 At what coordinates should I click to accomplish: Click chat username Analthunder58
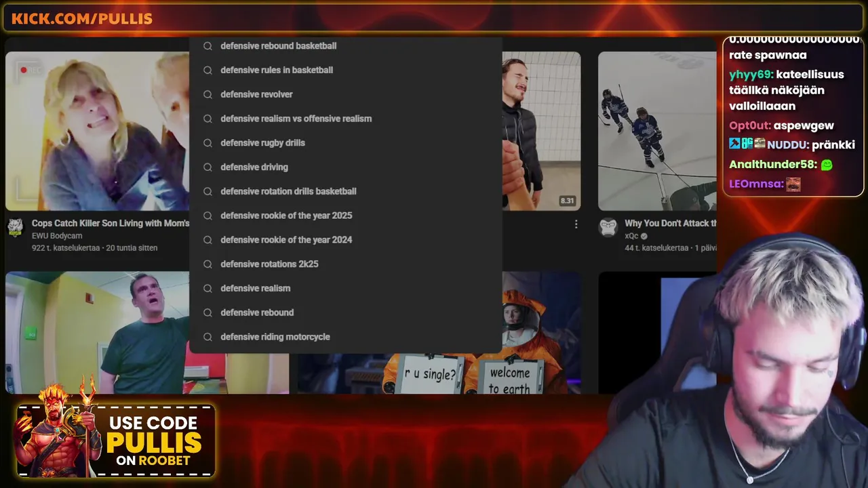pyautogui.click(x=772, y=164)
